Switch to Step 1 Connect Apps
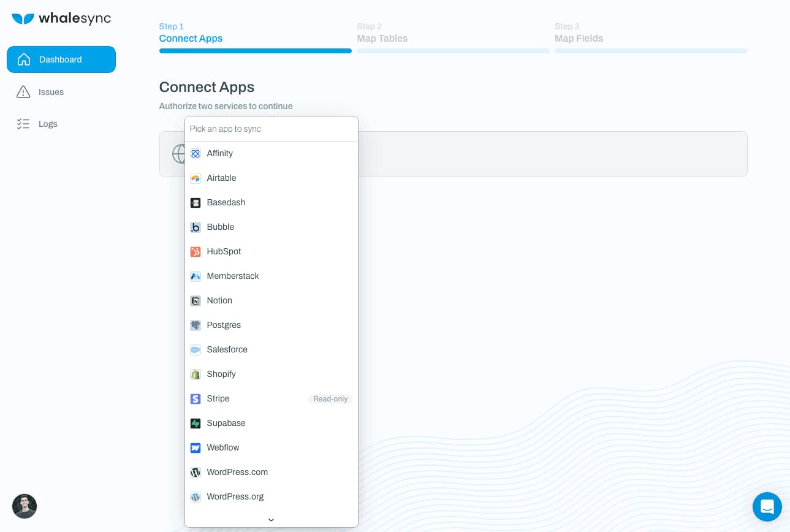 (191, 33)
